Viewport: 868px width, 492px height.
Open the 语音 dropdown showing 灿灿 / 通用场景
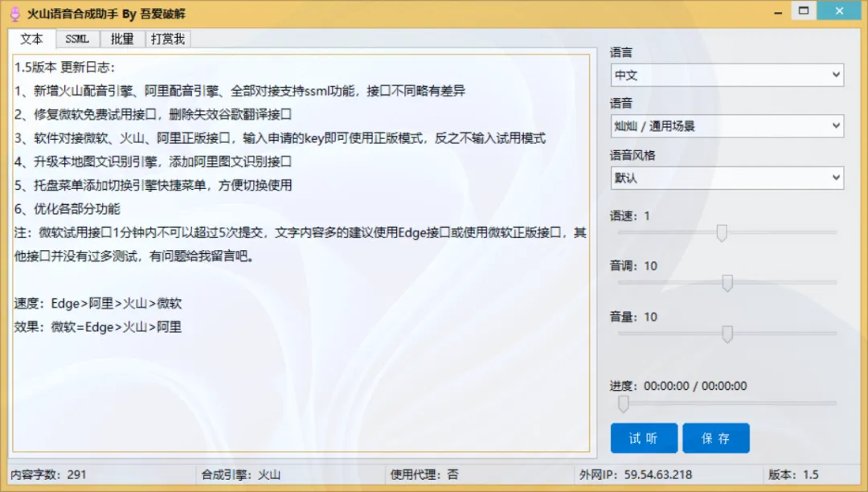point(727,126)
